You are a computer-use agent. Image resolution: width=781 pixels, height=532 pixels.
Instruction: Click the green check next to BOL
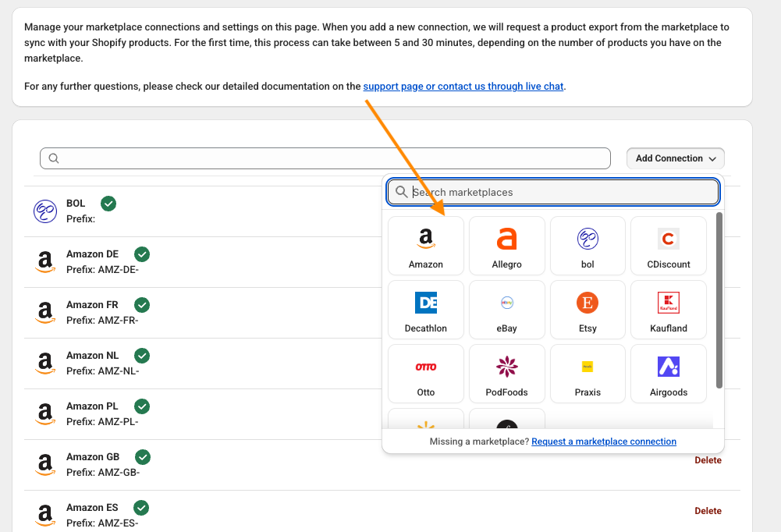click(x=108, y=204)
